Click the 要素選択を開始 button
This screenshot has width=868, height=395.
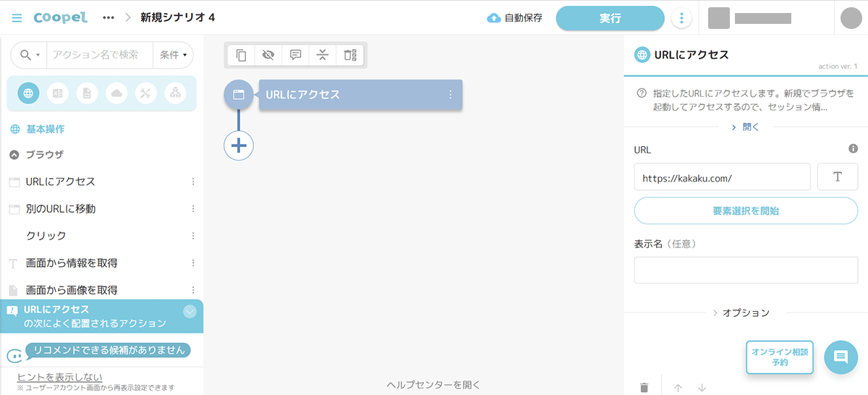(x=745, y=211)
